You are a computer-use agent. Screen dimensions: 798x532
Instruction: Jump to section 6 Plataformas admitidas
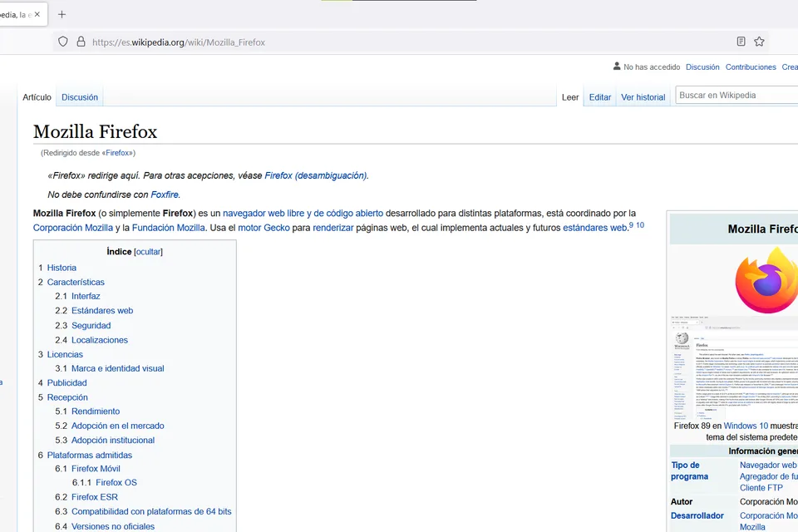(89, 456)
